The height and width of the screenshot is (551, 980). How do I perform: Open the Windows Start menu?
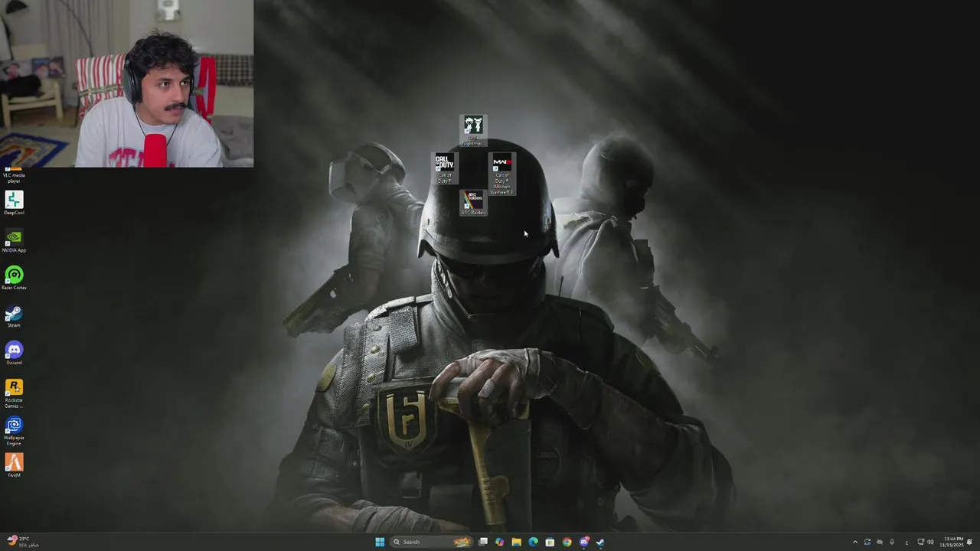(380, 542)
